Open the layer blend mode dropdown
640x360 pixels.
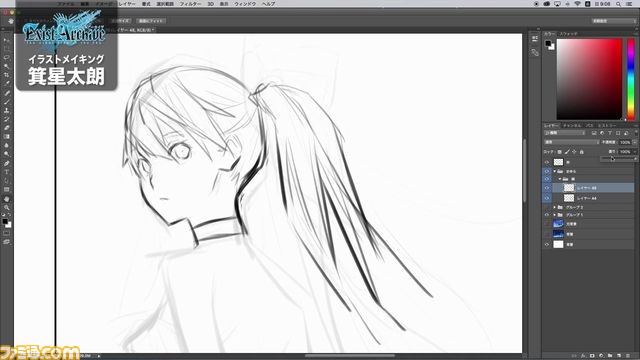click(571, 142)
